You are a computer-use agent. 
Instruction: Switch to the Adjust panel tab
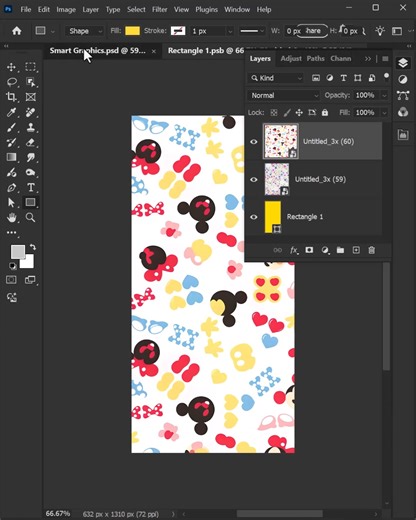[291, 59]
